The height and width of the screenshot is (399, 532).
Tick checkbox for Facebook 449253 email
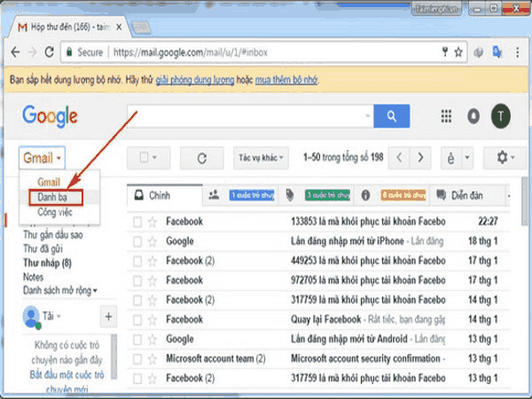(x=137, y=262)
